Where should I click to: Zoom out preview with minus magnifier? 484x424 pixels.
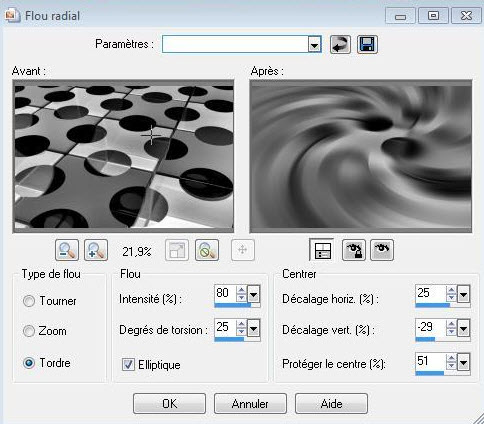(x=67, y=250)
